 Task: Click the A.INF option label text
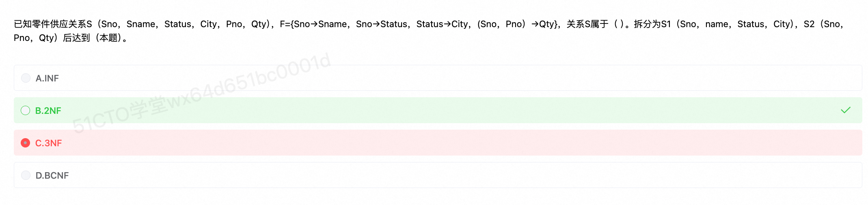[x=47, y=78]
